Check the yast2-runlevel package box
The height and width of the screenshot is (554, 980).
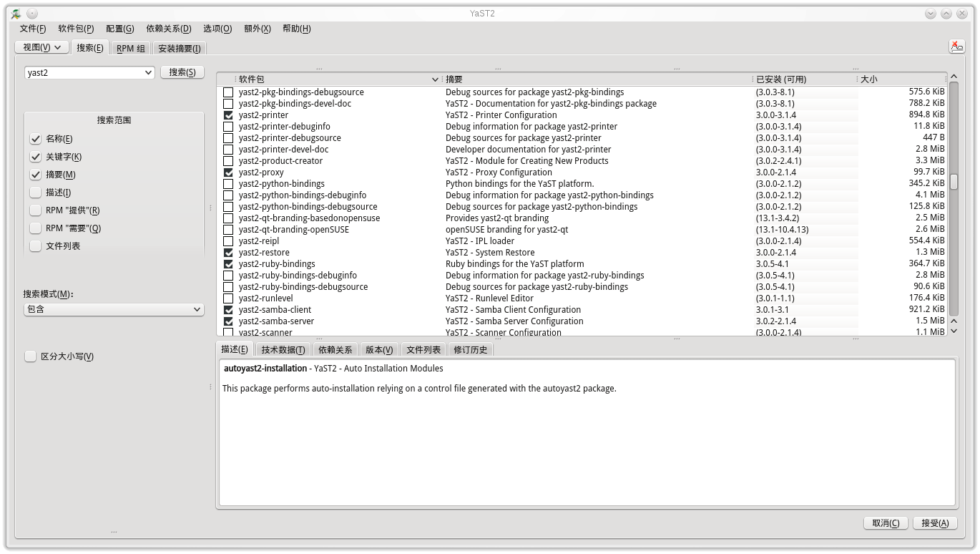click(228, 298)
